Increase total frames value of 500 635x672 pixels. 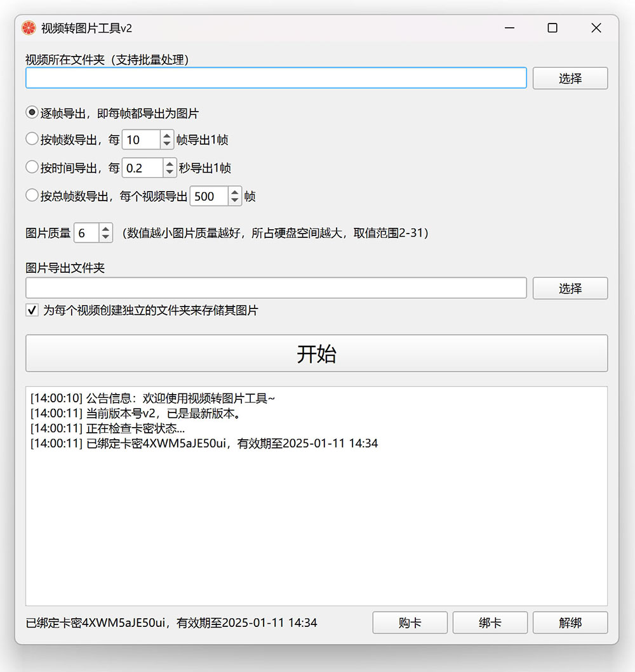[x=234, y=192]
